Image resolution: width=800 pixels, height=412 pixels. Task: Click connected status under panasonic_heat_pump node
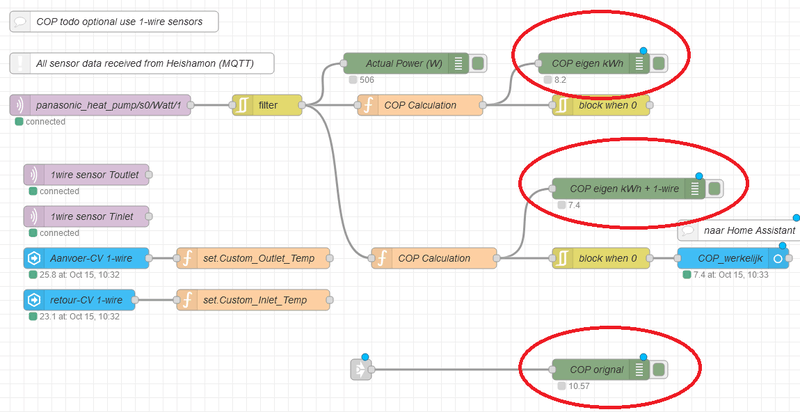[x=45, y=122]
